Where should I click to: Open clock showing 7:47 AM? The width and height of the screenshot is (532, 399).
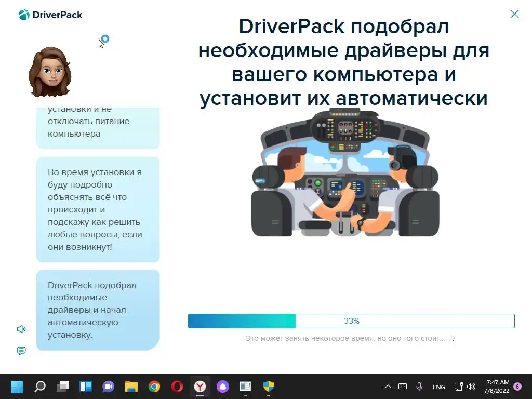tap(497, 387)
